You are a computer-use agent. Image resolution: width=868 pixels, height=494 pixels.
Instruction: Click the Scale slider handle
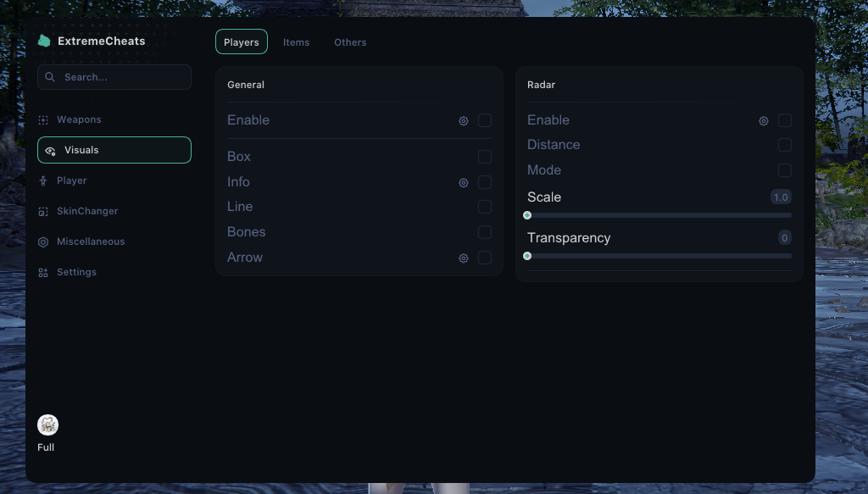pos(527,215)
